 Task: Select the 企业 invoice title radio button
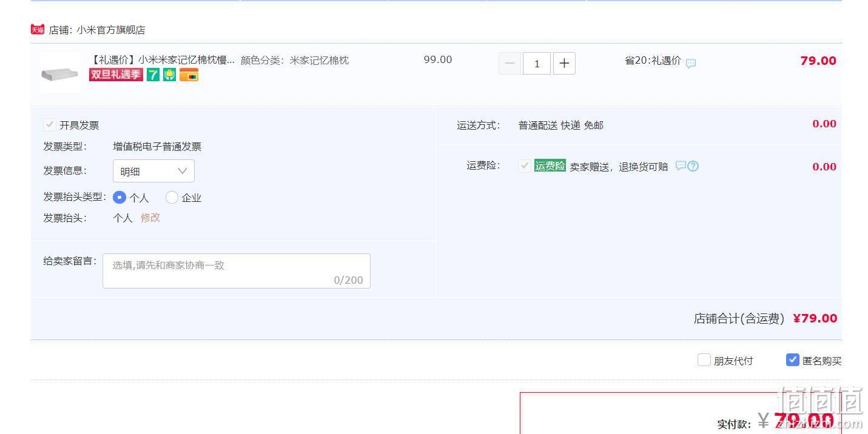pyautogui.click(x=172, y=198)
